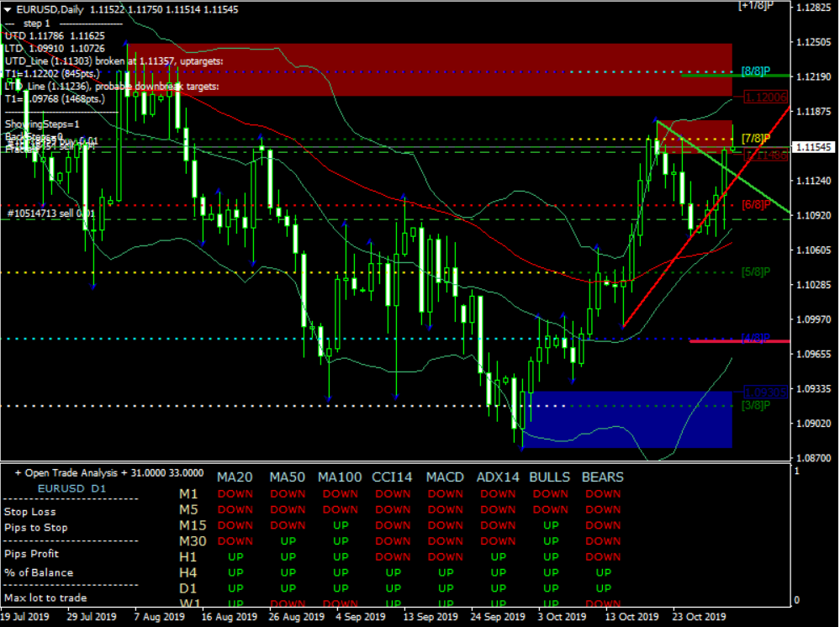840x627 pixels.
Task: Click the current price tag 1.11545
Action: coord(814,147)
